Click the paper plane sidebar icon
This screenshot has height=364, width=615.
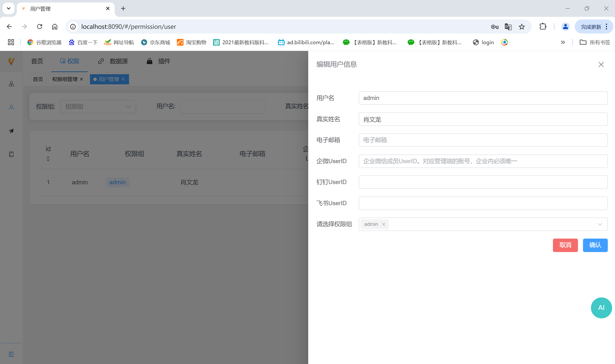pos(11,131)
